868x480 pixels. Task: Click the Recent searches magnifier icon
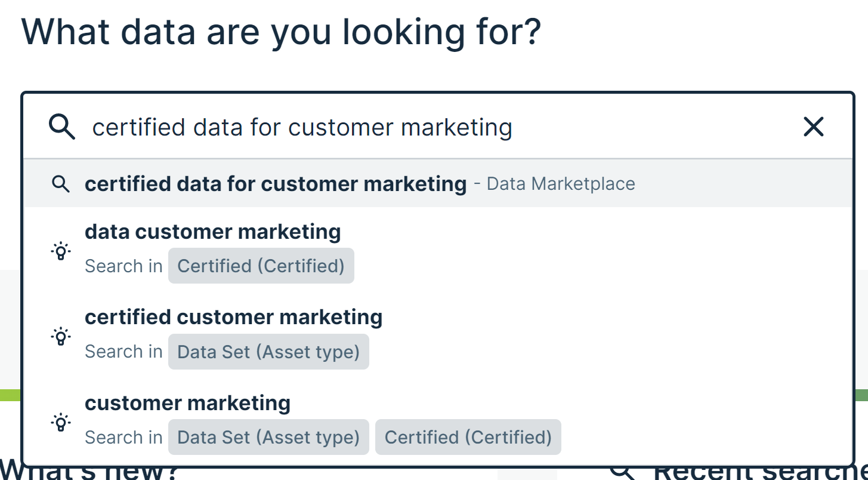pos(624,472)
